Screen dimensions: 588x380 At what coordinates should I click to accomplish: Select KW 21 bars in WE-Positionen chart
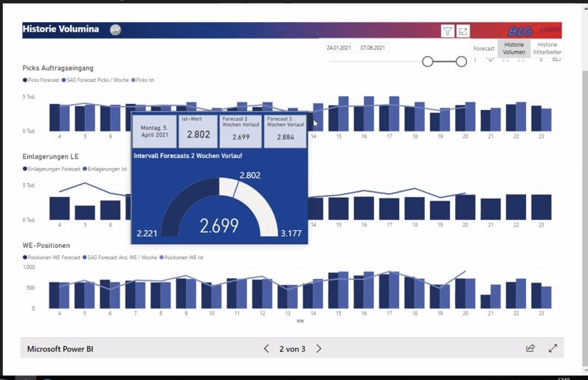[x=491, y=297]
